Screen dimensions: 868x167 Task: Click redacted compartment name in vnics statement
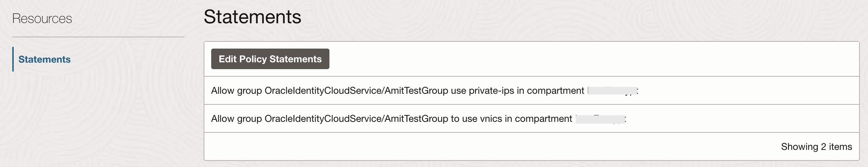point(600,119)
